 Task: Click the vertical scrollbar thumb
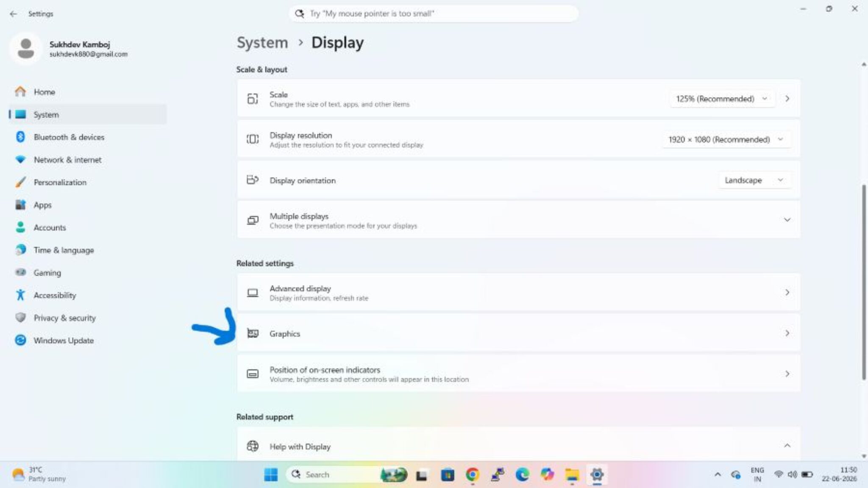(x=864, y=282)
